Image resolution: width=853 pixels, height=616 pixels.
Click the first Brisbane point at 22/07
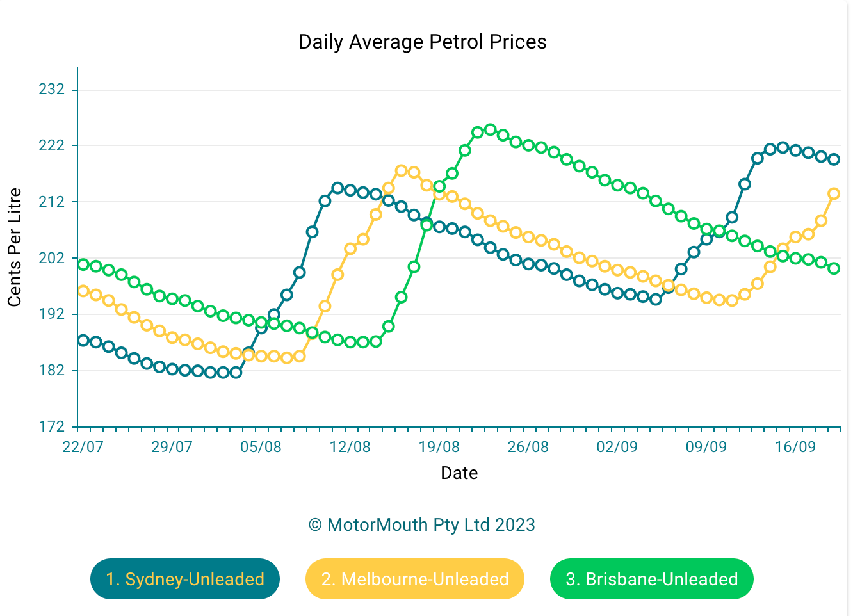83,264
